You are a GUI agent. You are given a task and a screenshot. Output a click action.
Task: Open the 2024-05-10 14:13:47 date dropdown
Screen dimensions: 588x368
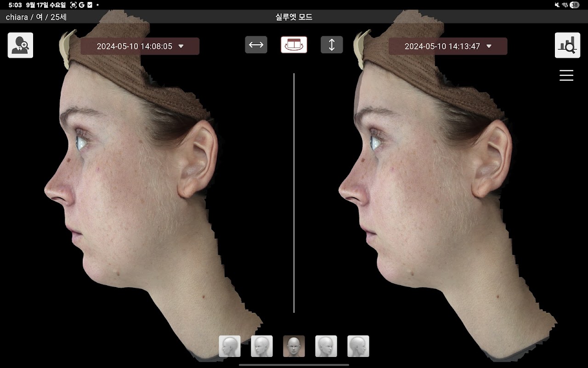pos(448,46)
